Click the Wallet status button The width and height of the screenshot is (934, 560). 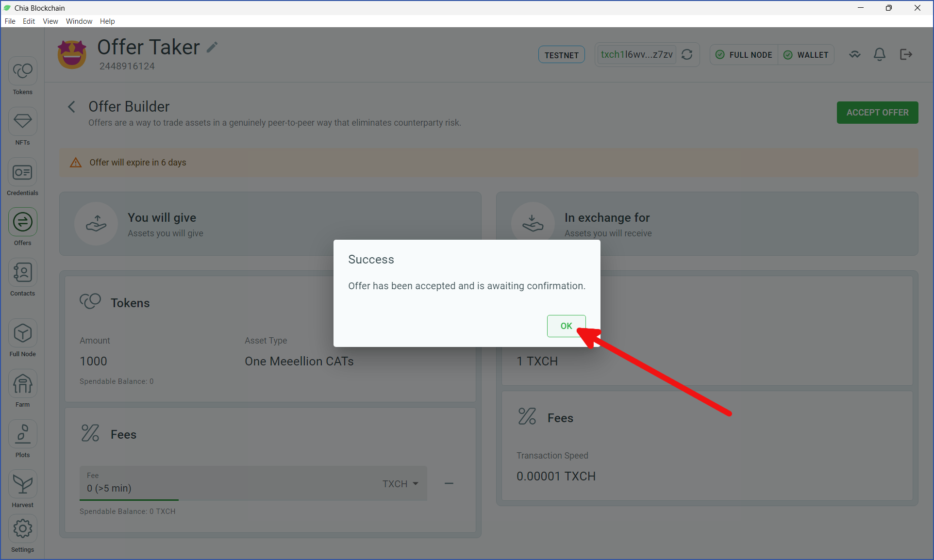(806, 55)
